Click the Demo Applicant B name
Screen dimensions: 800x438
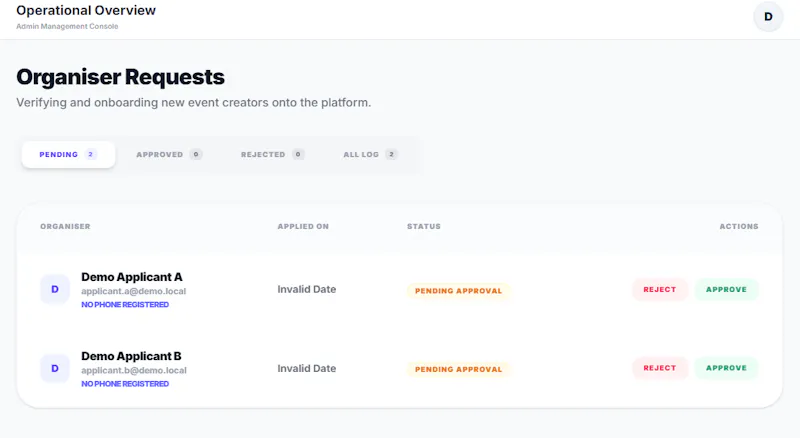[131, 356]
